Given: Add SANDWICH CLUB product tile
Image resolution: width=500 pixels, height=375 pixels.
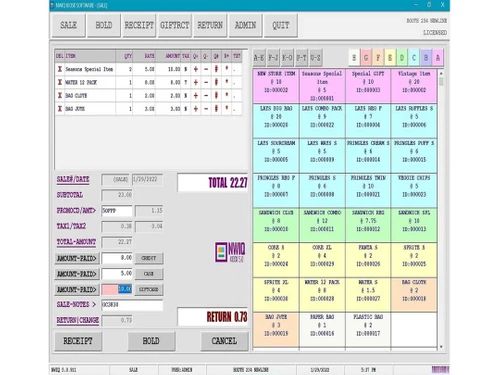Looking at the screenshot, I should 276,225.
